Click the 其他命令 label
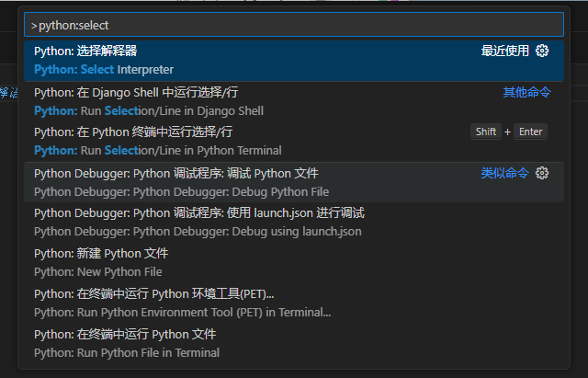The width and height of the screenshot is (588, 378). (526, 92)
